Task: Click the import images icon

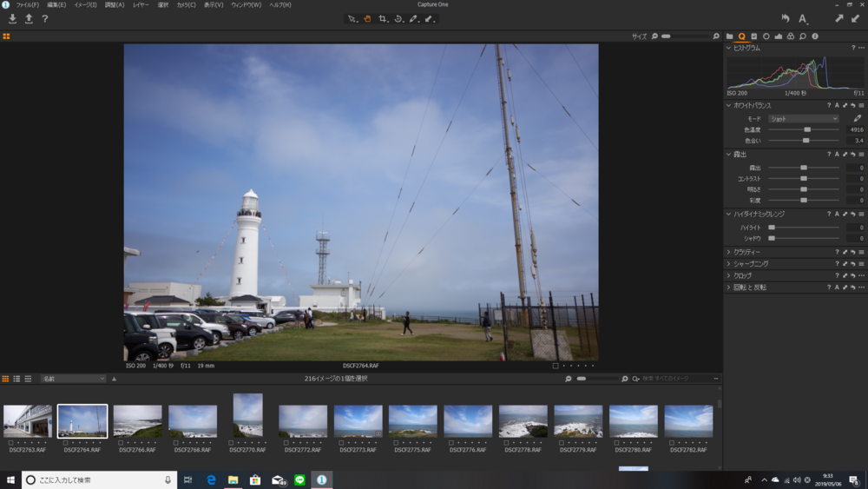Action: tap(12, 18)
